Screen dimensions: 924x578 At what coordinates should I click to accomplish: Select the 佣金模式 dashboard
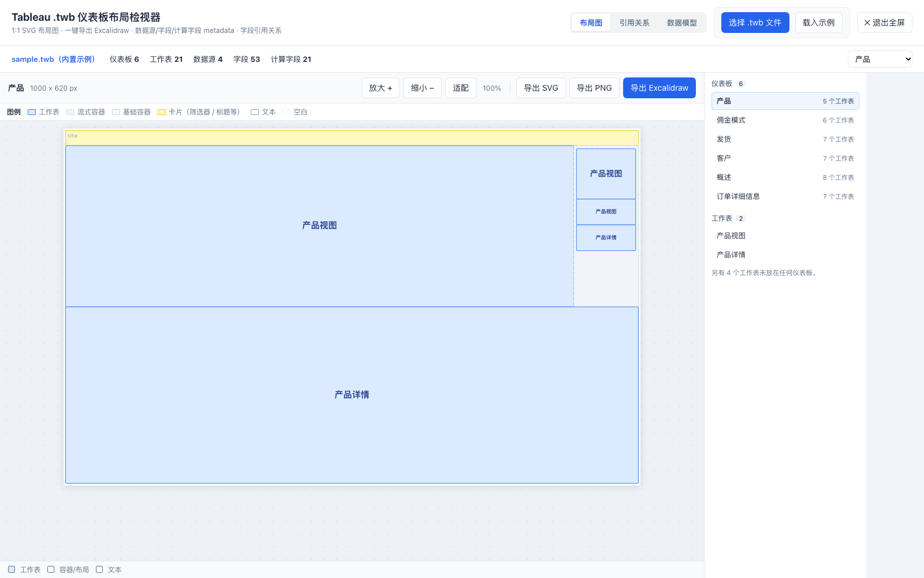[x=785, y=120]
